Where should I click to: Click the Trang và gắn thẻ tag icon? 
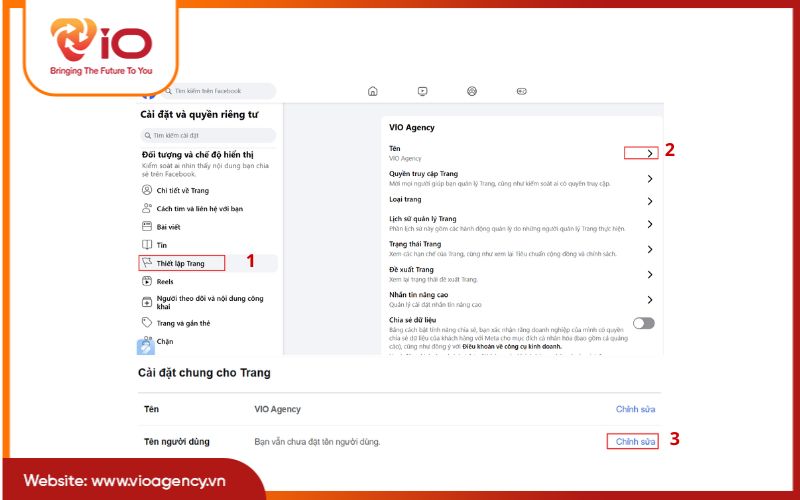click(147, 322)
